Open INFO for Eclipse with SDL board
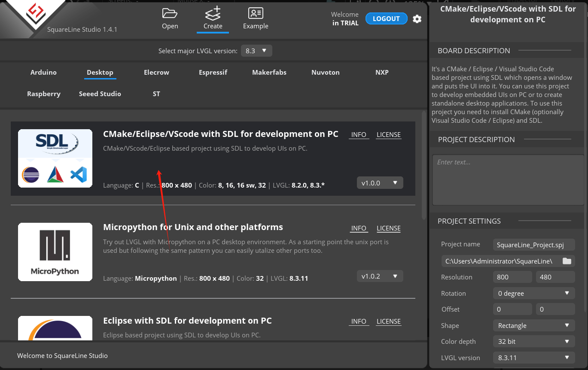Image resolution: width=588 pixels, height=370 pixels. point(359,321)
